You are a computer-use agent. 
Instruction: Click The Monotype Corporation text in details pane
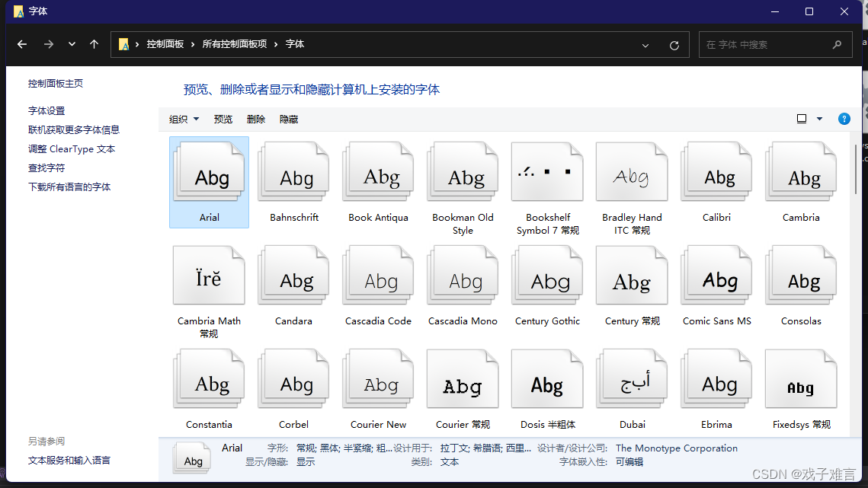tap(677, 448)
